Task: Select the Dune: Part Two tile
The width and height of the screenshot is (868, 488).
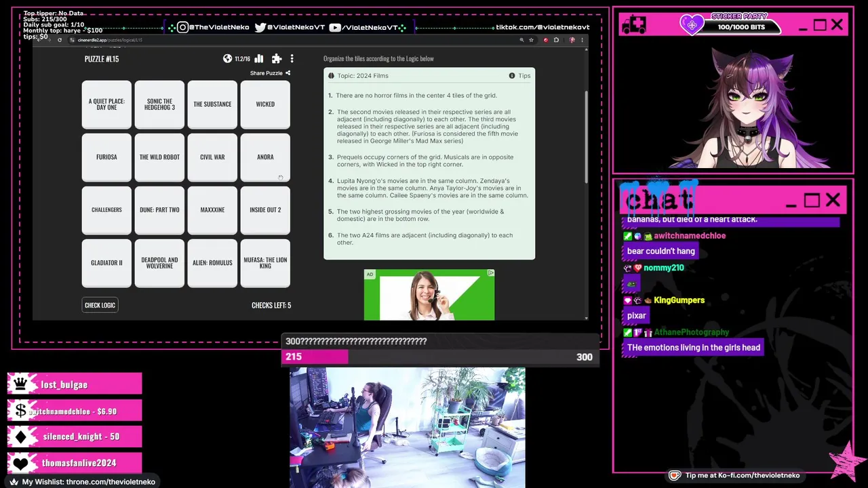Action: click(x=159, y=210)
